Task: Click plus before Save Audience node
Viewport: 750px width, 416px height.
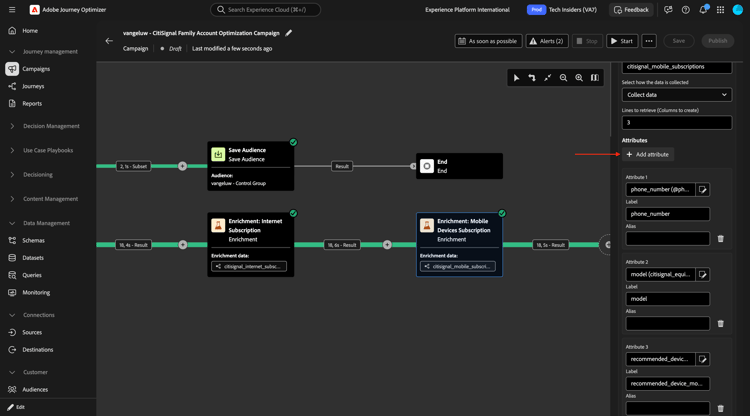Action: click(183, 166)
